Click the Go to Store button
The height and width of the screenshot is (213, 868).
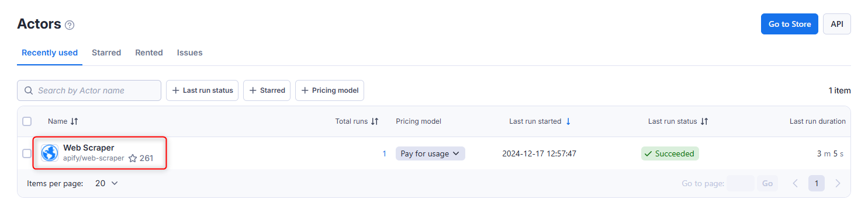(790, 24)
